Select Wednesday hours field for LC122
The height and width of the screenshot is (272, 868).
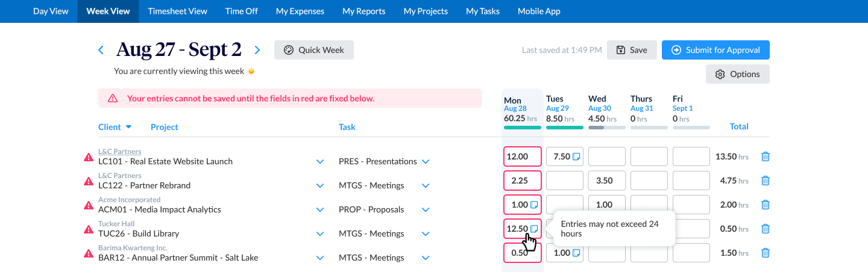pyautogui.click(x=607, y=181)
